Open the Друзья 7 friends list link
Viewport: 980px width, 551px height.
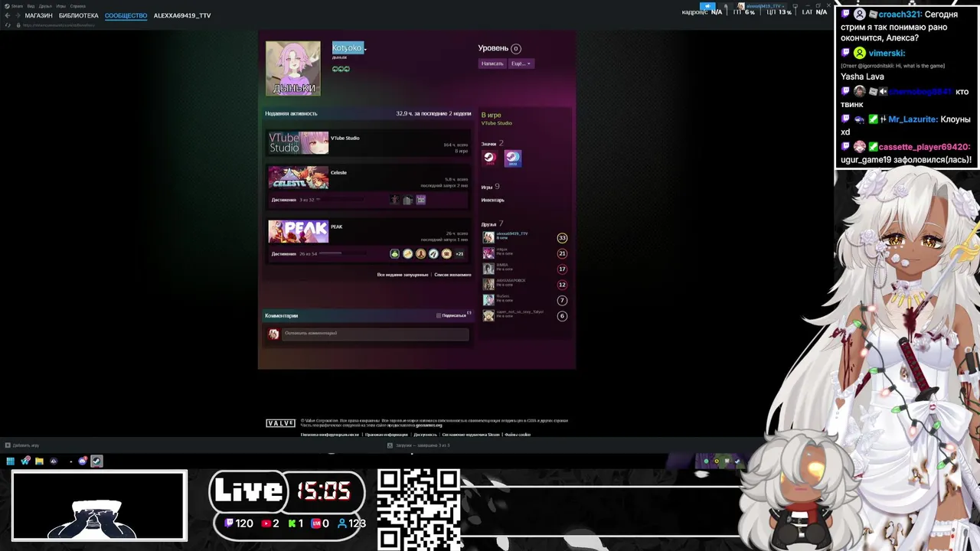pyautogui.click(x=492, y=223)
